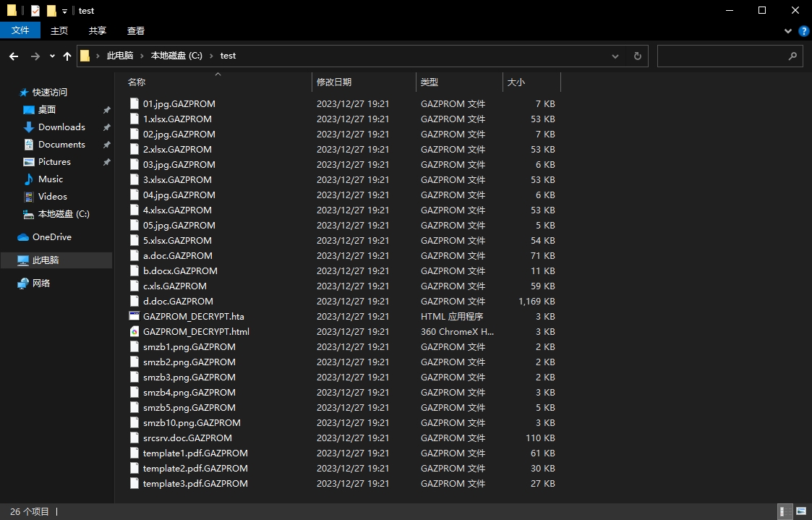The width and height of the screenshot is (812, 520).
Task: Sort files by the 名称 column header
Action: click(x=218, y=82)
